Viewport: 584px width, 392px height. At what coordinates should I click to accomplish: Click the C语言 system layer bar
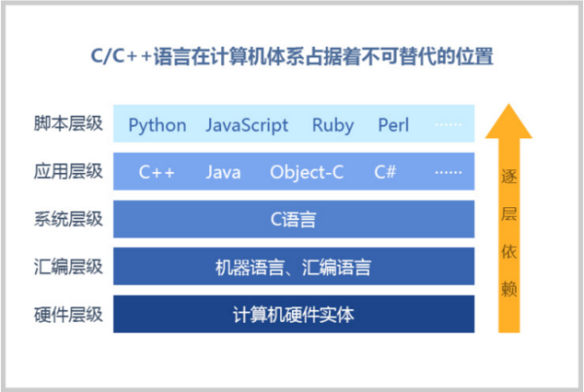pyautogui.click(x=293, y=219)
